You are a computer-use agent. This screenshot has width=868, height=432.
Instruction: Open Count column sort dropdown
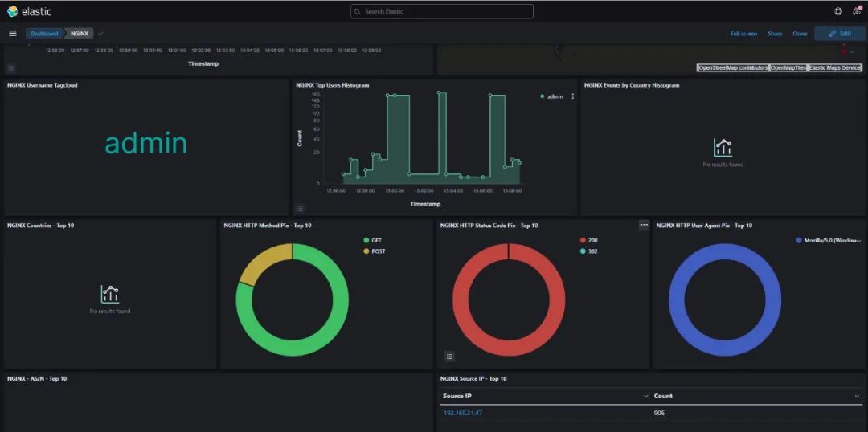point(857,396)
